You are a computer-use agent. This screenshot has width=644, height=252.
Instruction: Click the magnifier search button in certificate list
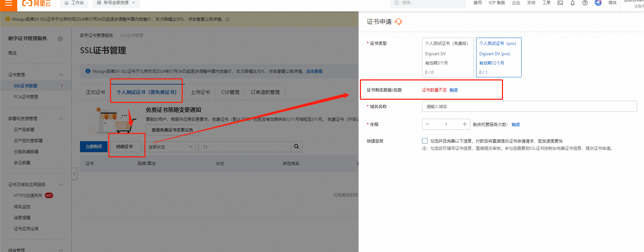[296, 147]
